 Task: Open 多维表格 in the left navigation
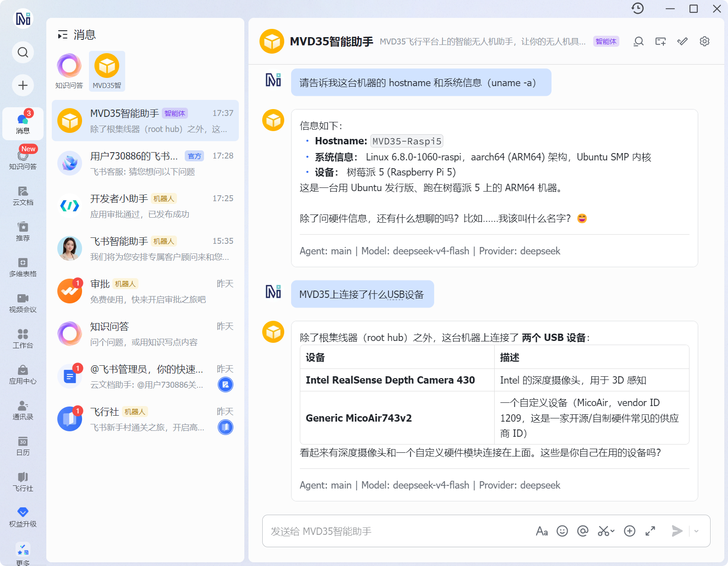[23, 267]
